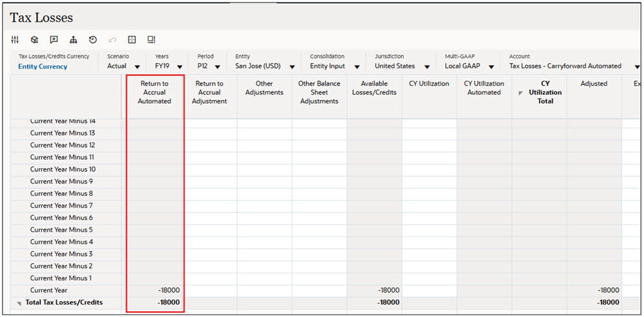Select the Current Year Minus 3 row
Image resolution: width=644 pixels, height=317 pixels.
(66, 254)
